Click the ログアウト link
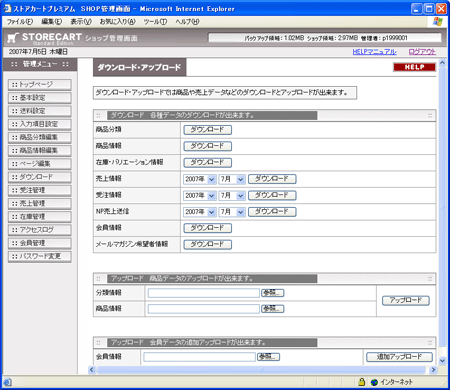The image size is (450, 390). coord(422,52)
